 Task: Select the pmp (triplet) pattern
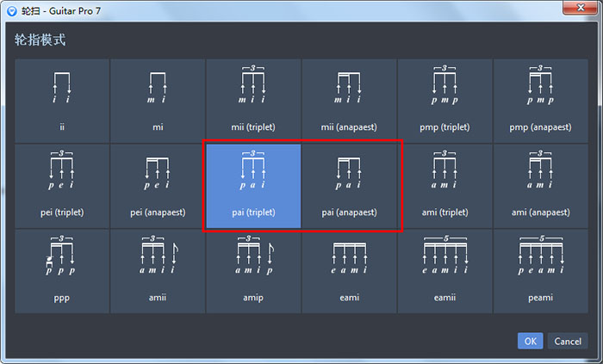445,100
